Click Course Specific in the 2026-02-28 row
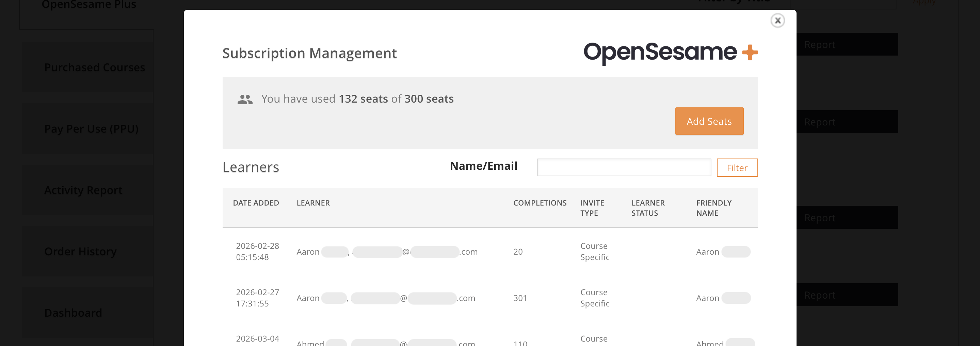This screenshot has width=980, height=346. point(595,252)
